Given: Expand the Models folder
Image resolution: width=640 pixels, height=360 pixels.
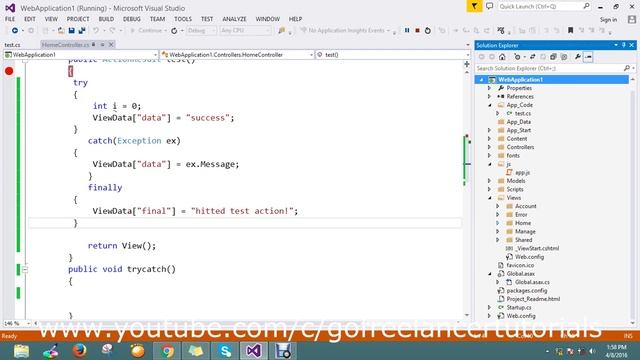Looking at the screenshot, I should tap(489, 181).
